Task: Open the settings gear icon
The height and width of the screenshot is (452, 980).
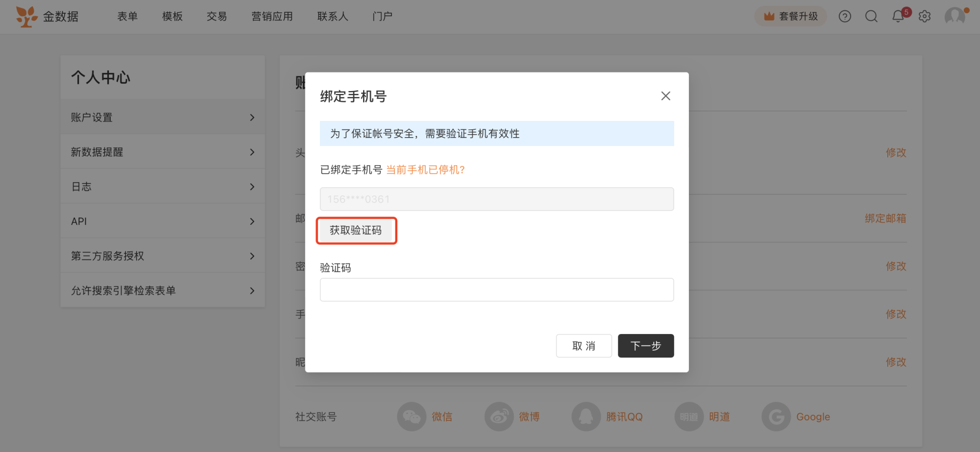Action: (925, 17)
